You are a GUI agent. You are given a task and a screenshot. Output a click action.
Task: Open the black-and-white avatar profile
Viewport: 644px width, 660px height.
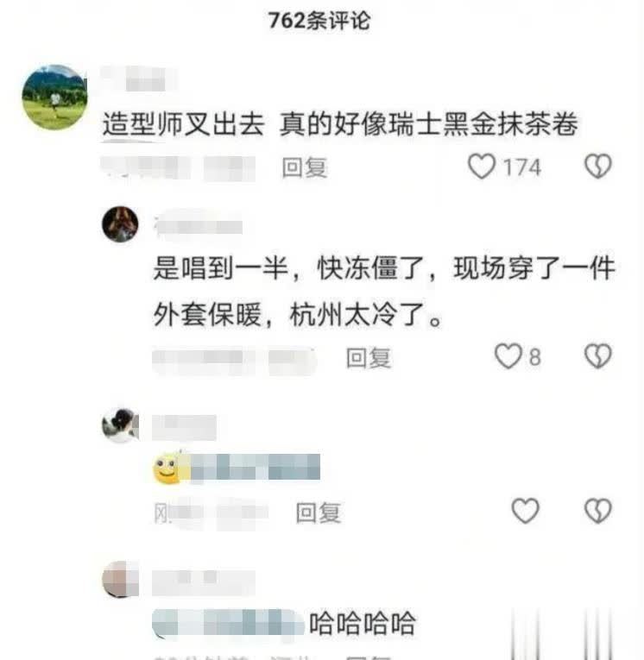pyautogui.click(x=121, y=425)
